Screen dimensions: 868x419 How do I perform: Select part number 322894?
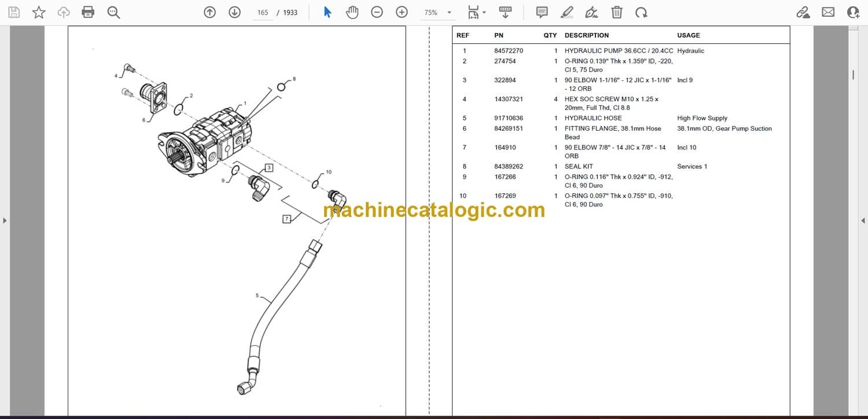click(505, 80)
